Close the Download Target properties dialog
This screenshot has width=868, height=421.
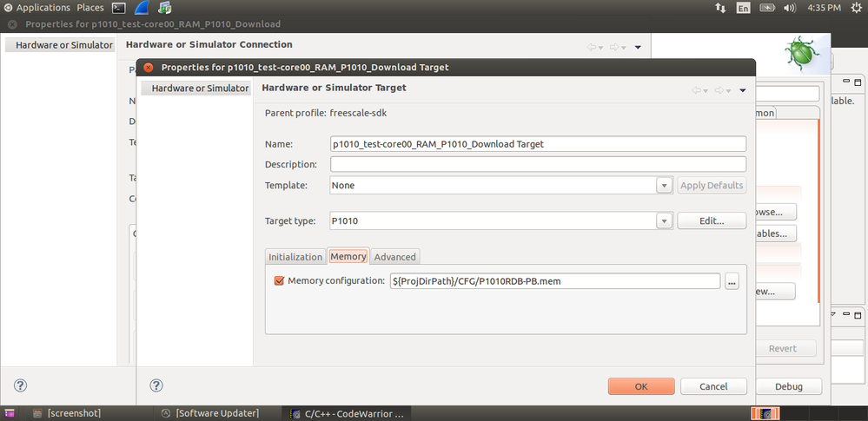(x=149, y=68)
